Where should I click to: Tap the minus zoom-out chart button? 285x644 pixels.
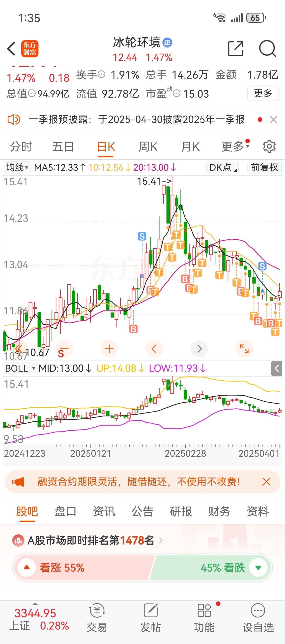tap(64, 348)
